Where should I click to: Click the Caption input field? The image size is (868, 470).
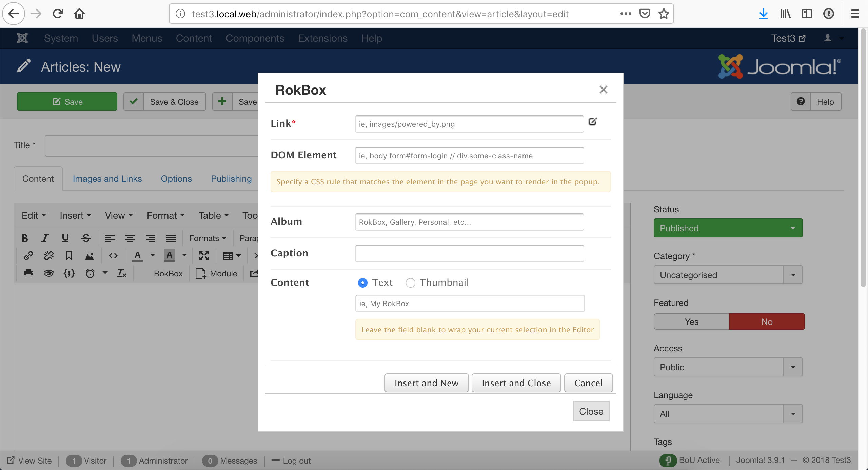[469, 253]
